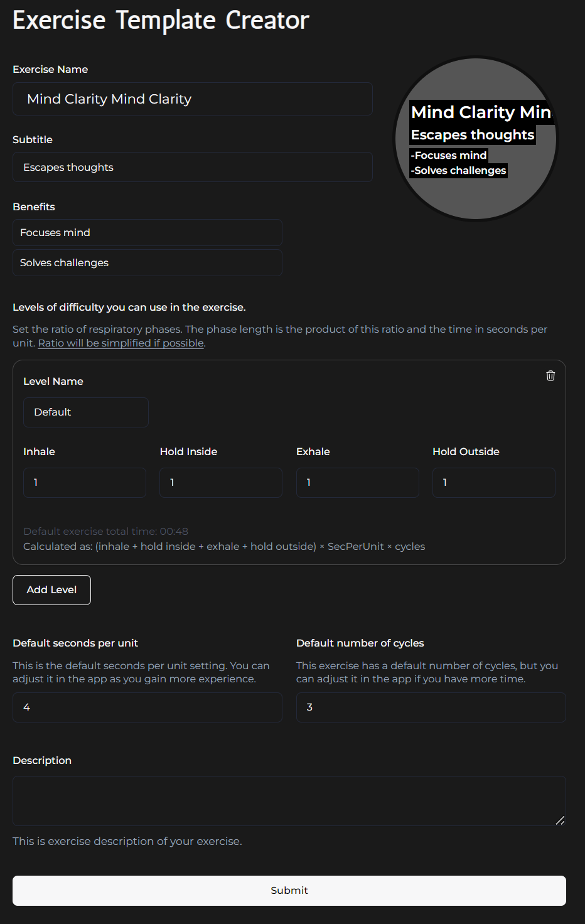
Task: Click the Exercise Name input field
Action: [x=192, y=99]
